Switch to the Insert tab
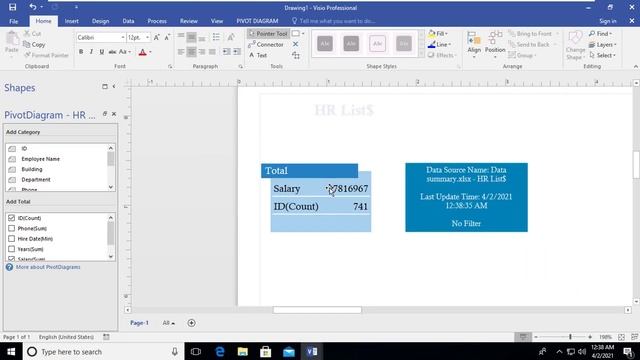Viewport: 640px width, 360px height. click(71, 21)
